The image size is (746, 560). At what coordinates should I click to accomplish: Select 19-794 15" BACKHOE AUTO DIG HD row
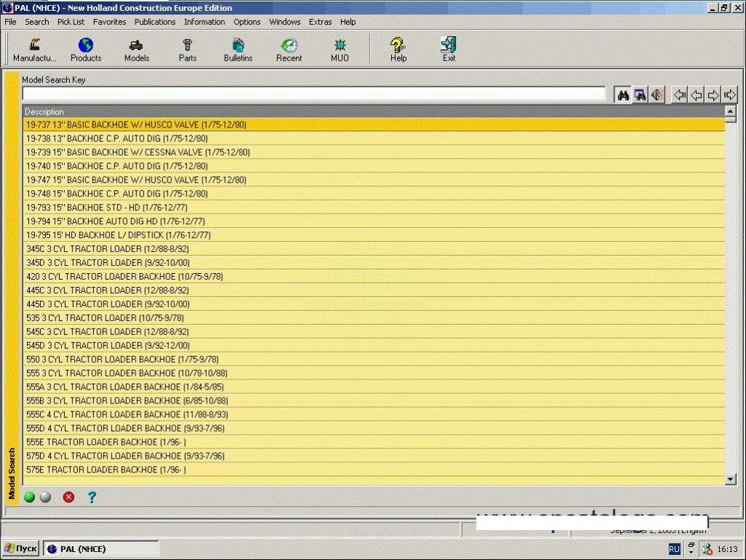pos(374,221)
